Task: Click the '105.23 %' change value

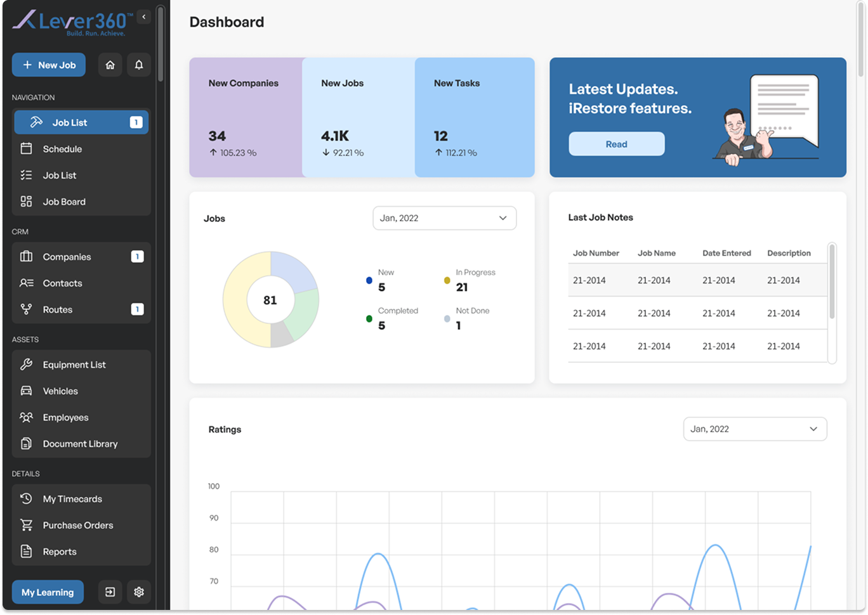Action: pos(238,153)
